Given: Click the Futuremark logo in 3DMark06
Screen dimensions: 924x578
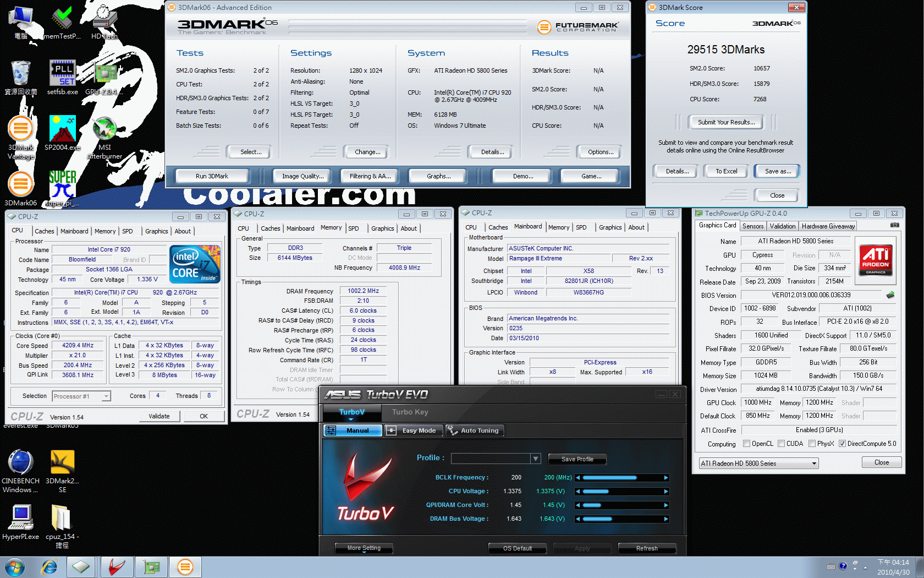Looking at the screenshot, I should [577, 26].
